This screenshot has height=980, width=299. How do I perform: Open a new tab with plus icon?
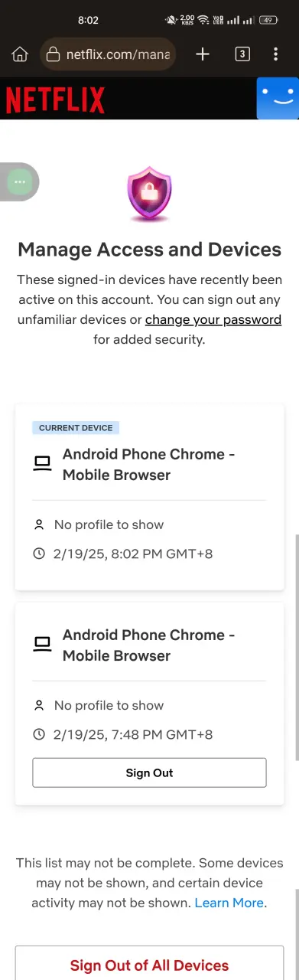(x=203, y=54)
